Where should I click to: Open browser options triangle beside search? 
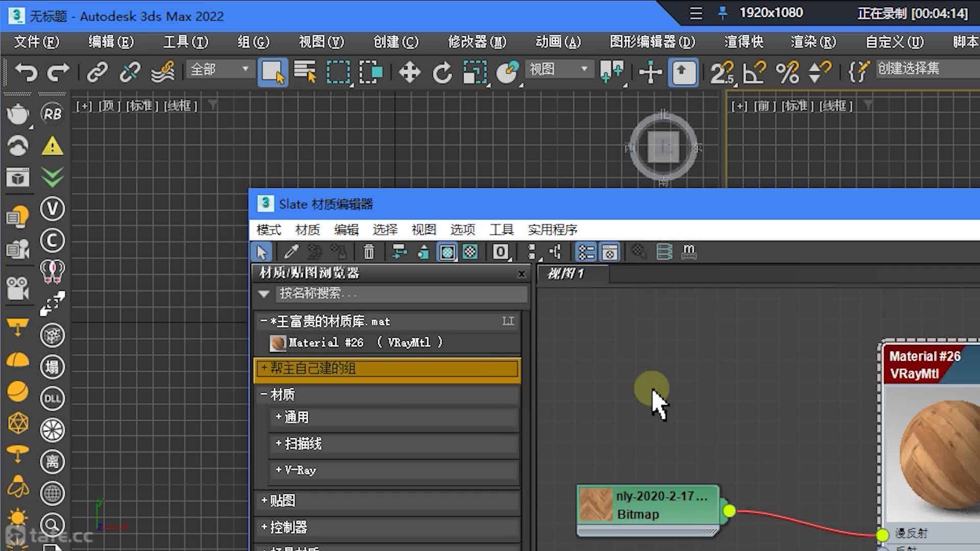264,294
